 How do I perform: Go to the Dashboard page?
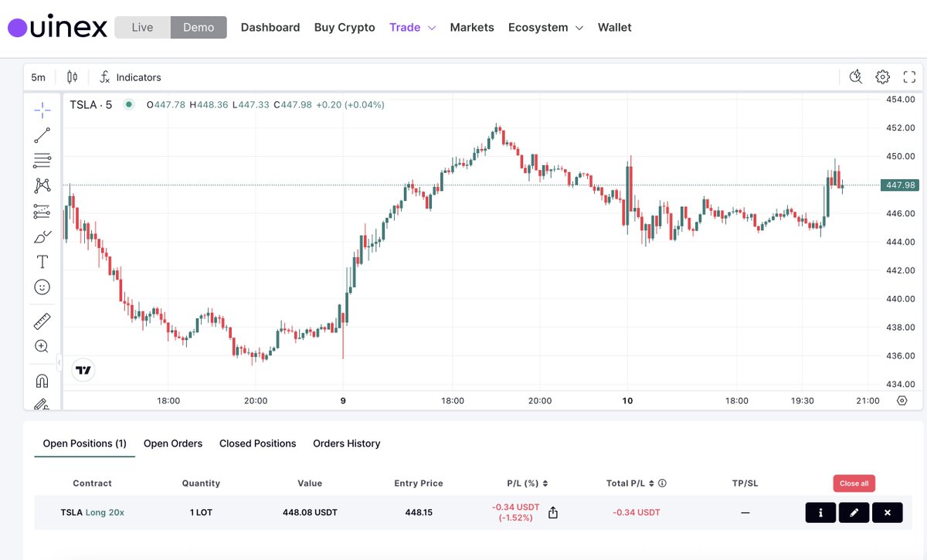point(270,27)
